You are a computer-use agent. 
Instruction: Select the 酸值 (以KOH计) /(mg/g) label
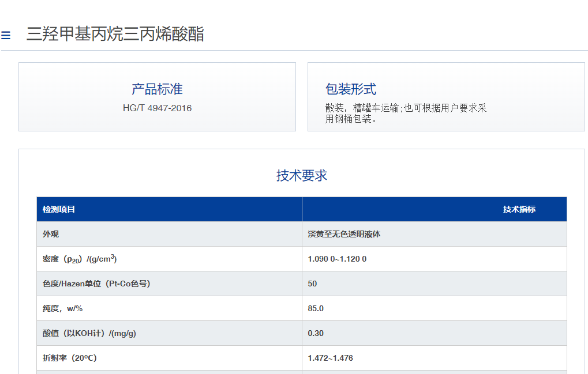click(x=89, y=333)
